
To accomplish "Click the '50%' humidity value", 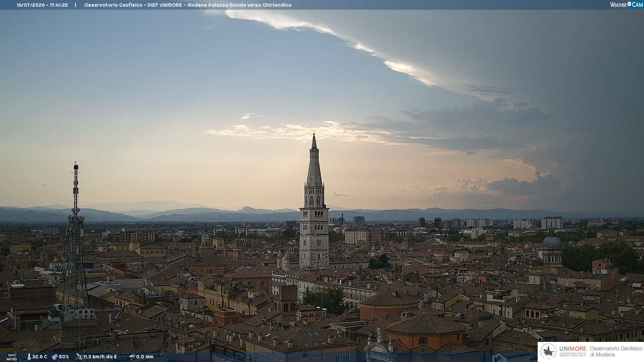I will pyautogui.click(x=64, y=357).
